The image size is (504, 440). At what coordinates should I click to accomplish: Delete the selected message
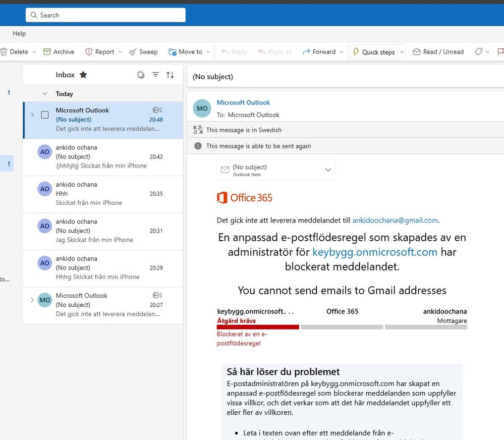15,52
